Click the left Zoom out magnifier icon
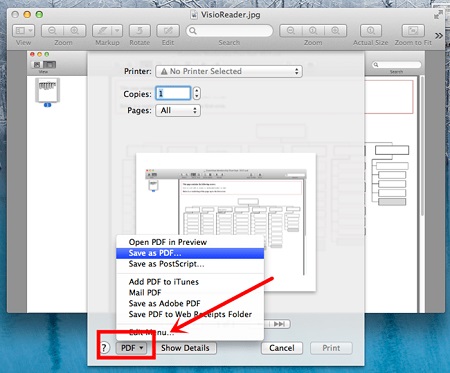This screenshot has height=373, width=450. pyautogui.click(x=52, y=31)
